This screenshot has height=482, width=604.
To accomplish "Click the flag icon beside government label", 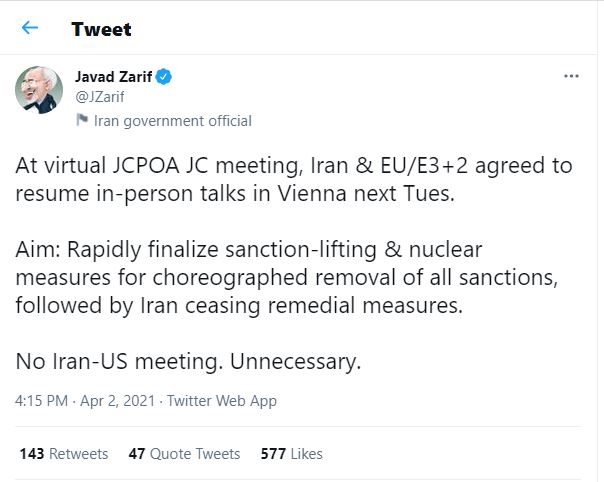I will [82, 121].
